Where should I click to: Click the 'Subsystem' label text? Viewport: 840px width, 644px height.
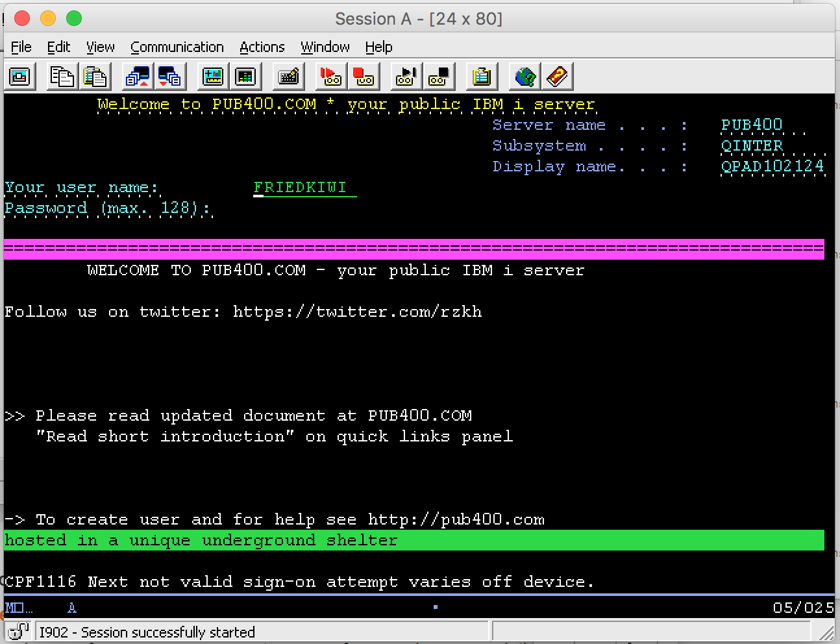[539, 145]
